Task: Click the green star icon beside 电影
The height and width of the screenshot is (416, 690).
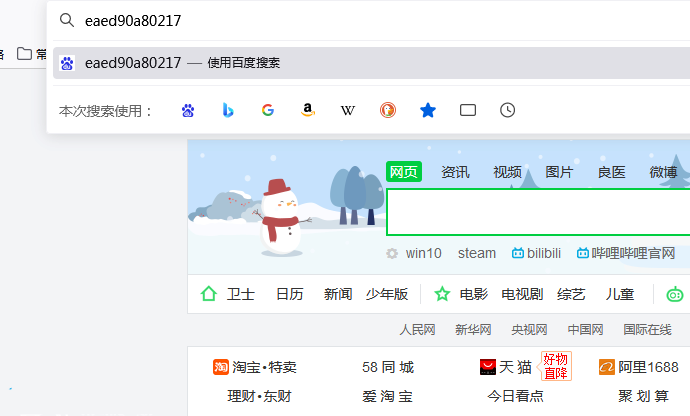Action: (442, 294)
